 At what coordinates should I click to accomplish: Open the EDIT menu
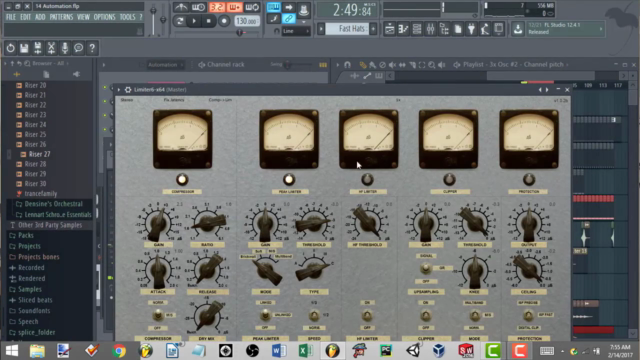click(x=25, y=17)
